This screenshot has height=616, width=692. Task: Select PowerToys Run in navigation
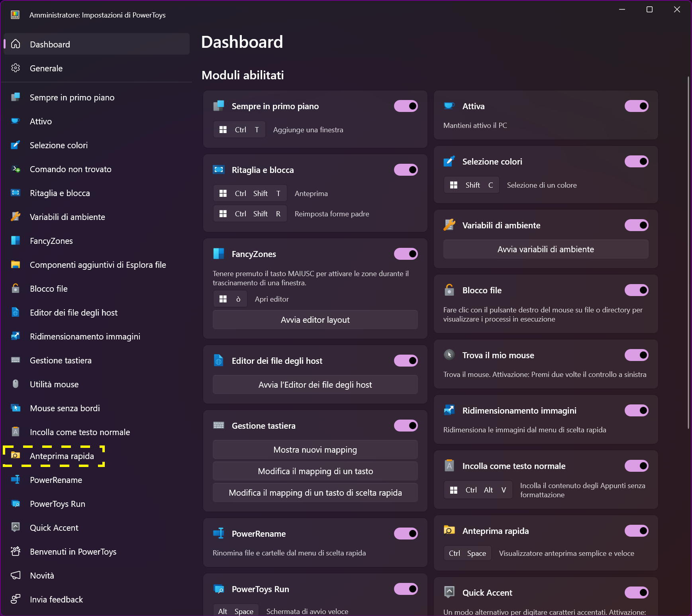tap(96, 504)
